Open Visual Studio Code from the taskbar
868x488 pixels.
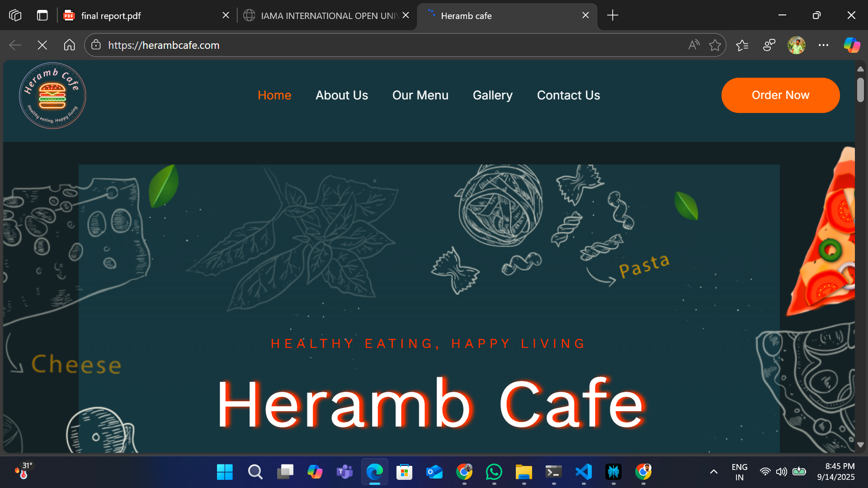(584, 472)
